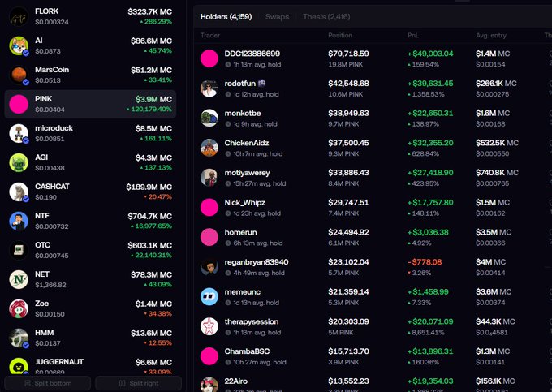Sort by PnL column header
The height and width of the screenshot is (392, 552).
tap(413, 35)
